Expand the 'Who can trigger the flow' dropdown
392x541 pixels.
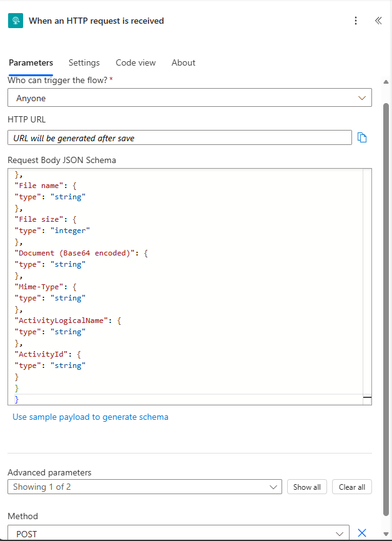click(x=189, y=98)
